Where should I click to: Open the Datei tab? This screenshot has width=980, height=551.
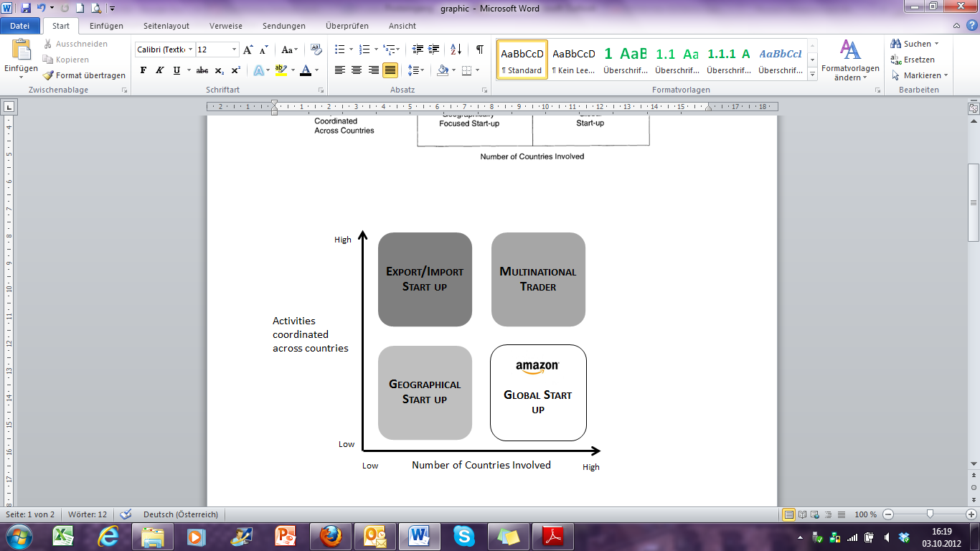pyautogui.click(x=20, y=26)
